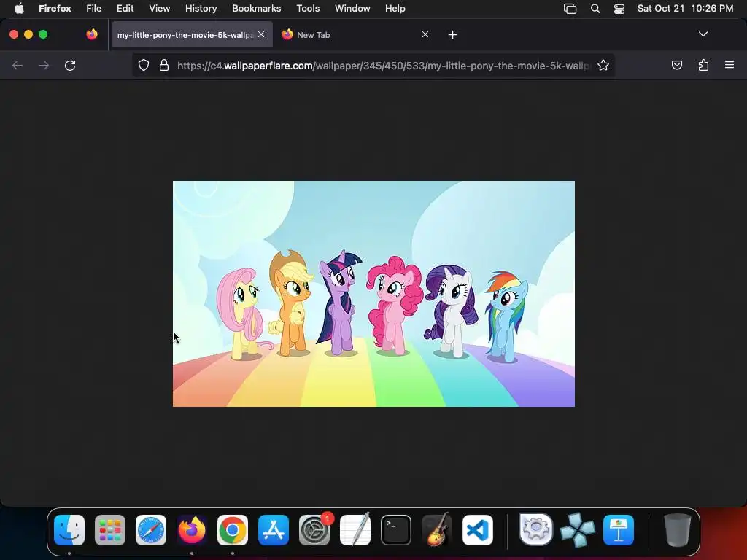Open the History menu
Screen dimensions: 747x560
201,8
